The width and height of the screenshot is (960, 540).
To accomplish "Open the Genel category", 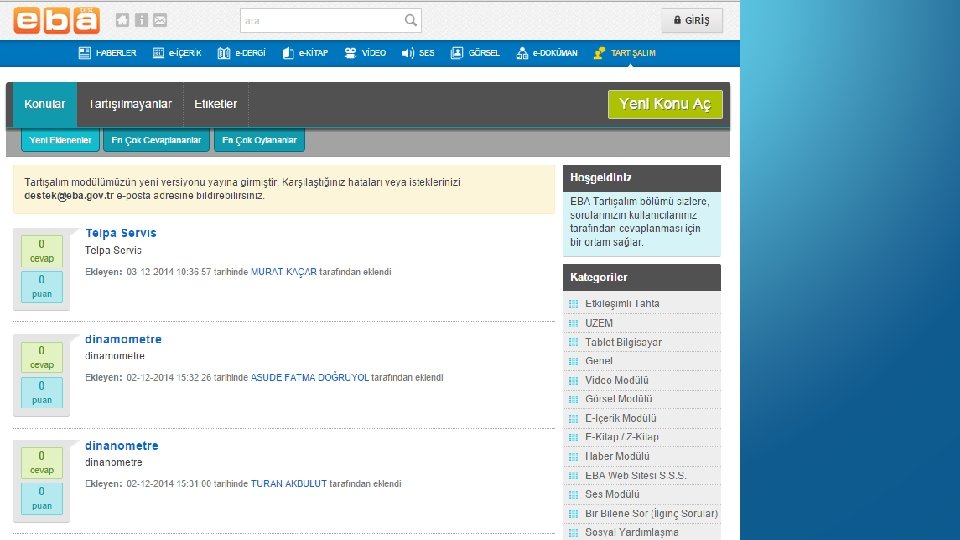I will [599, 361].
